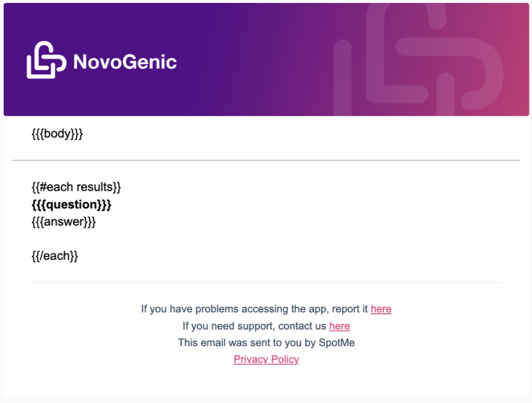The image size is (532, 403).
Task: Open the Privacy Policy link
Action: (266, 359)
